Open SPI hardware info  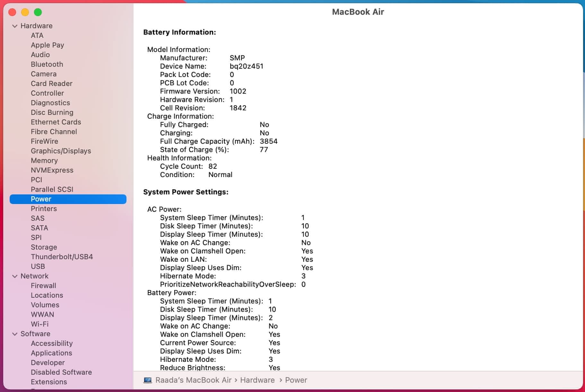coord(36,237)
